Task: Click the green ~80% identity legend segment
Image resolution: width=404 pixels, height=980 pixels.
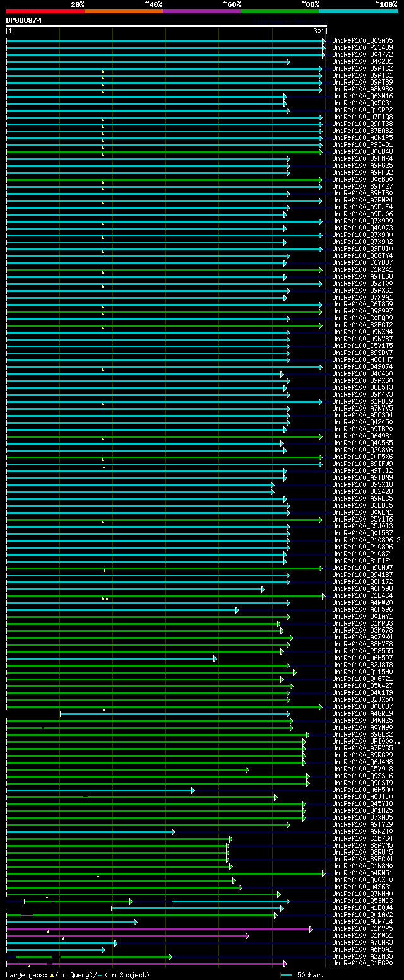Action: 280,11
